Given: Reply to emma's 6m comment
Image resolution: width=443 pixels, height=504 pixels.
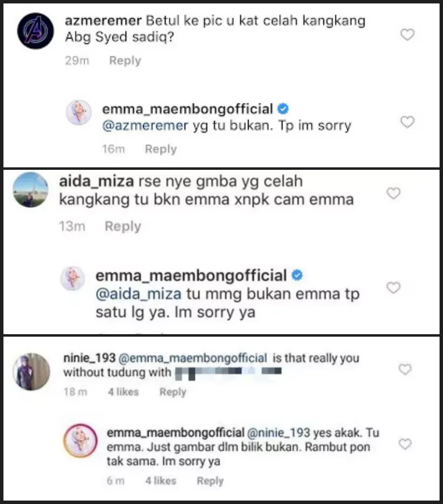Looking at the screenshot, I should (x=210, y=480).
